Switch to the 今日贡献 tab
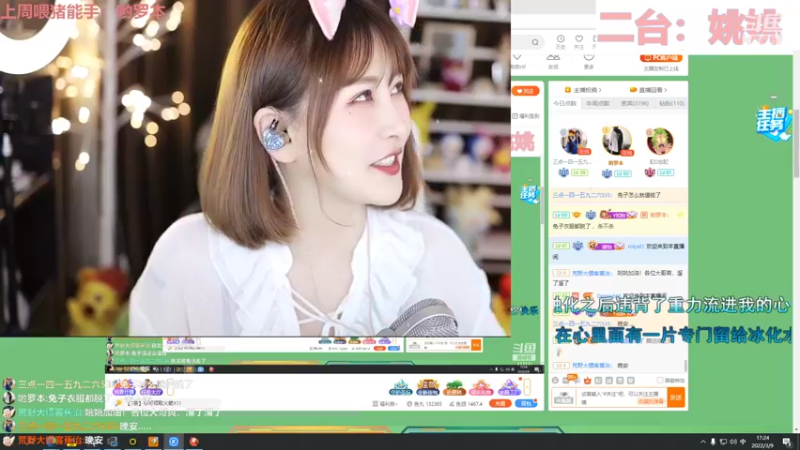The image size is (800, 450). click(565, 103)
